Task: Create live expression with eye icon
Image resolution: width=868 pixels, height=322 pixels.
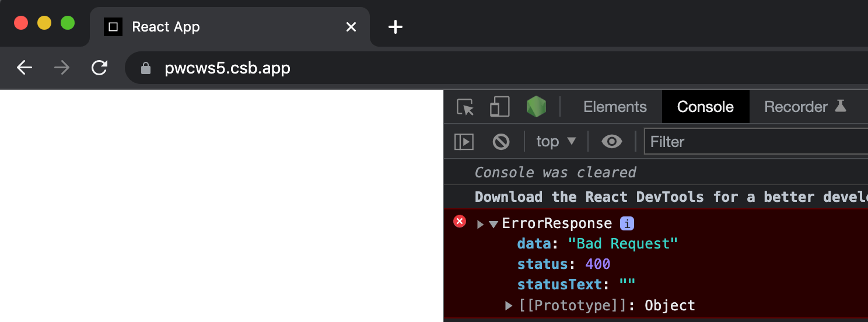Action: click(x=611, y=141)
